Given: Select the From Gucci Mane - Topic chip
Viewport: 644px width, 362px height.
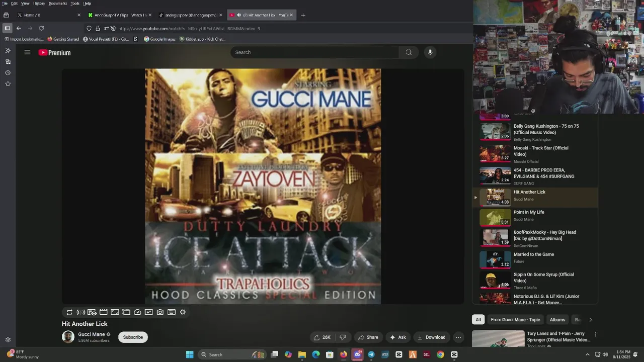Looking at the screenshot, I should coord(515,320).
